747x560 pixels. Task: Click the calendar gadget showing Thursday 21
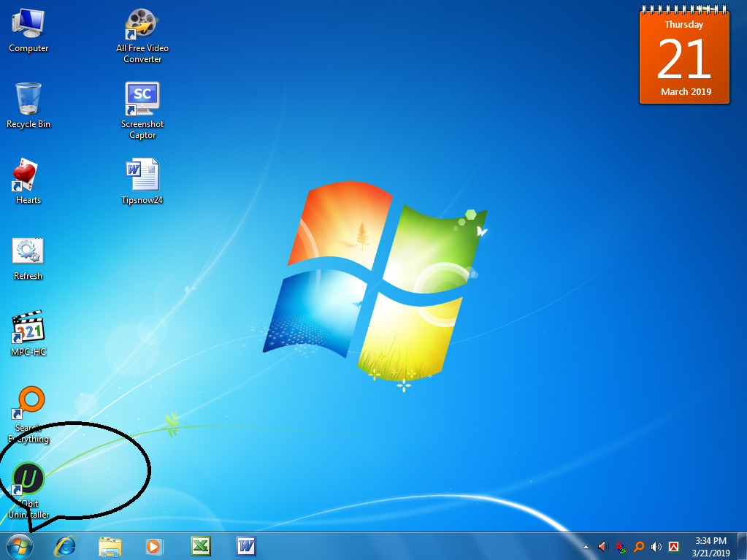tap(684, 54)
